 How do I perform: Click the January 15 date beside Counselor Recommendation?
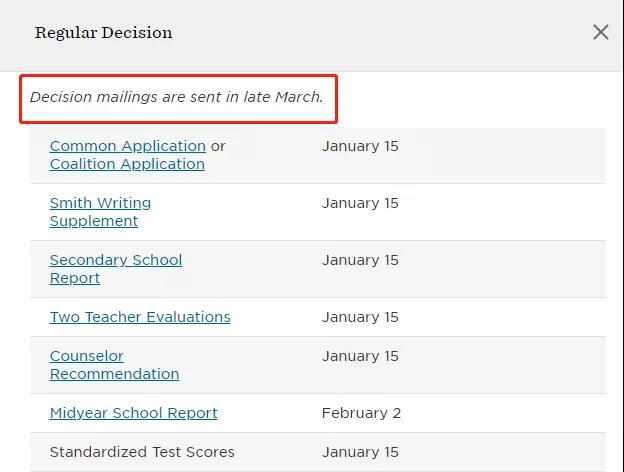[x=360, y=356]
